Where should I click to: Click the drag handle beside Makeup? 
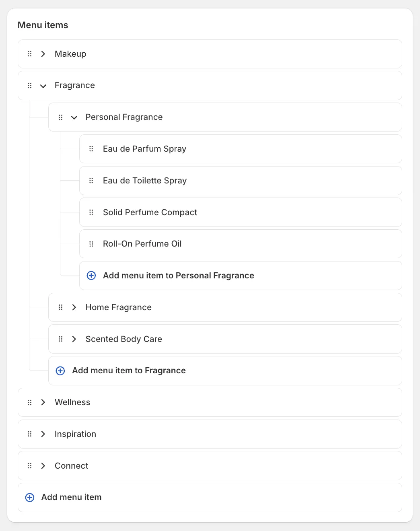tap(29, 54)
